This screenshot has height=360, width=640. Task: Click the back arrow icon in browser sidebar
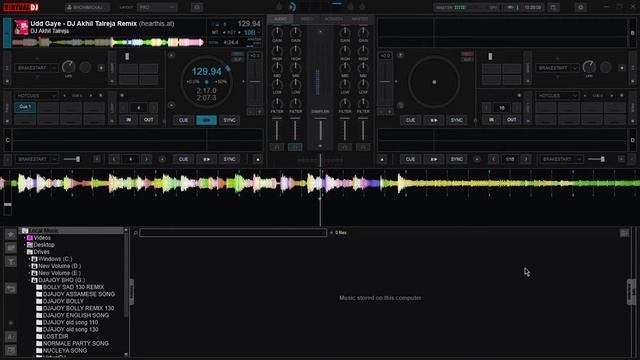(x=11, y=289)
